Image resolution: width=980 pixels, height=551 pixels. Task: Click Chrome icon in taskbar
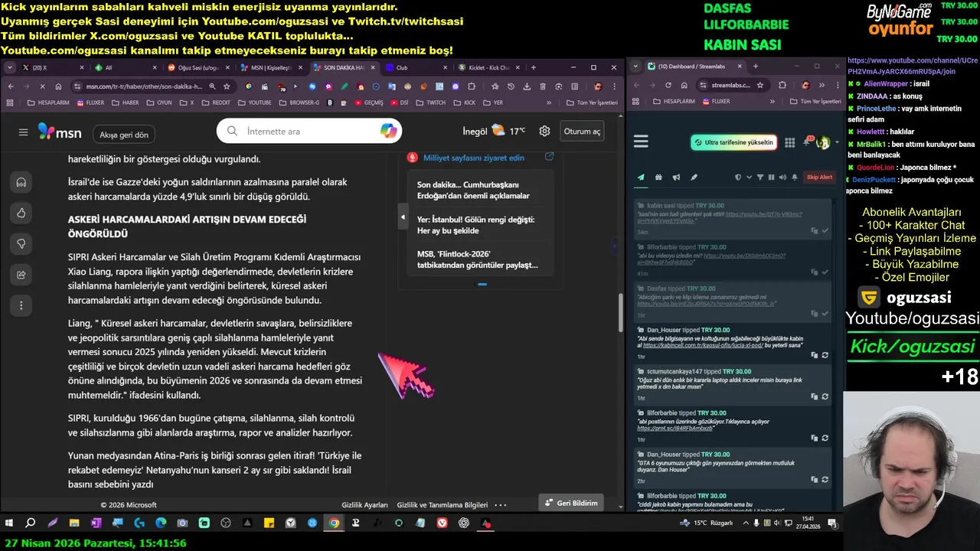tap(334, 523)
